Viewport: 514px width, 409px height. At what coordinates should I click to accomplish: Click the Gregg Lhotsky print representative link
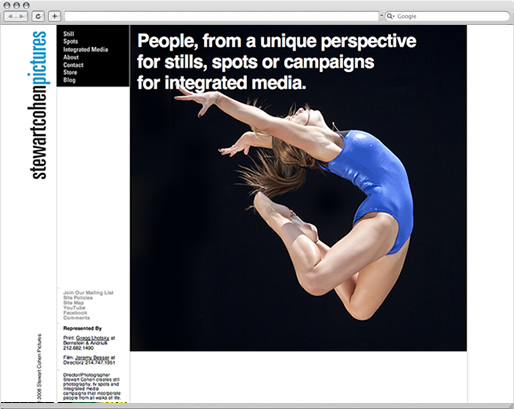point(92,338)
